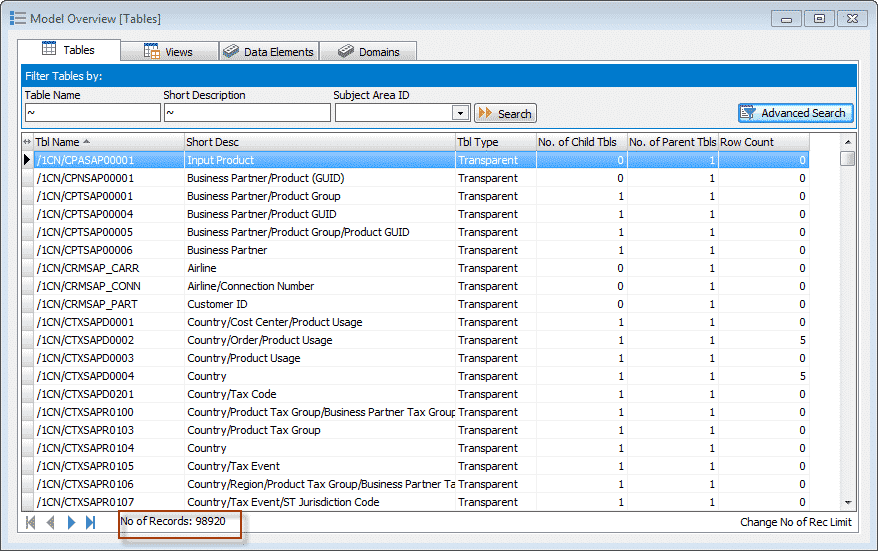Click the row indicator arrow on first row
The height and width of the screenshot is (551, 878).
tap(27, 160)
